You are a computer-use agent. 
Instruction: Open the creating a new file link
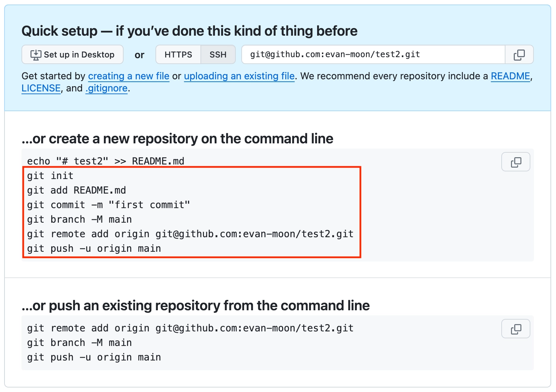point(128,76)
